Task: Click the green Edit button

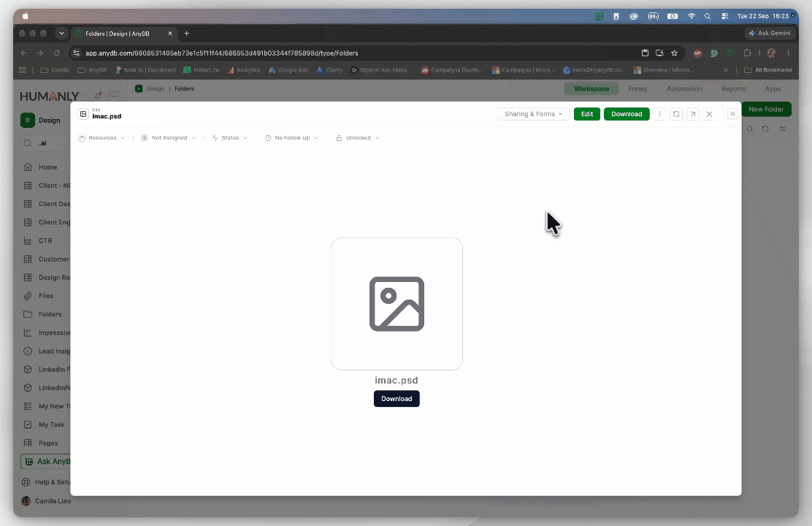Action: click(587, 114)
